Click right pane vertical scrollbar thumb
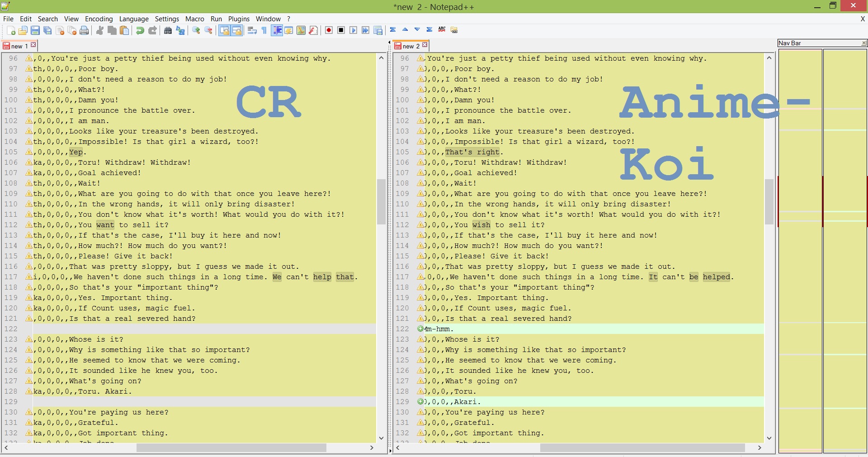The width and height of the screenshot is (868, 457). click(x=769, y=202)
